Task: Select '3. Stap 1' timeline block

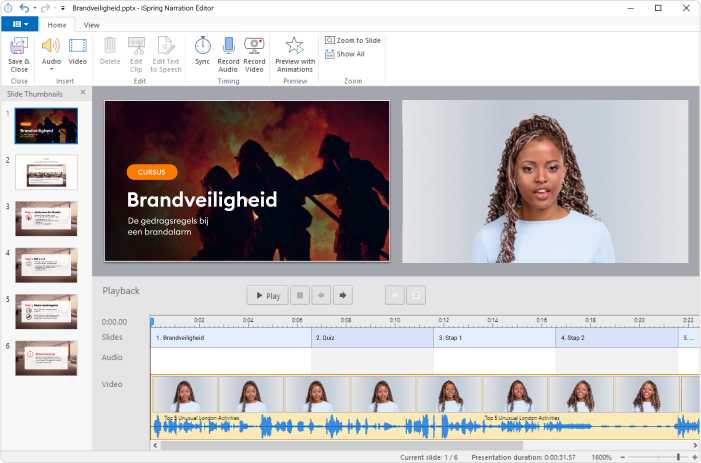Action: tap(494, 338)
